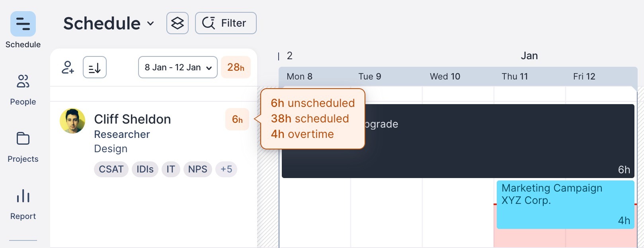Click Cliff Sheldon's 6h unscheduled badge

point(237,119)
